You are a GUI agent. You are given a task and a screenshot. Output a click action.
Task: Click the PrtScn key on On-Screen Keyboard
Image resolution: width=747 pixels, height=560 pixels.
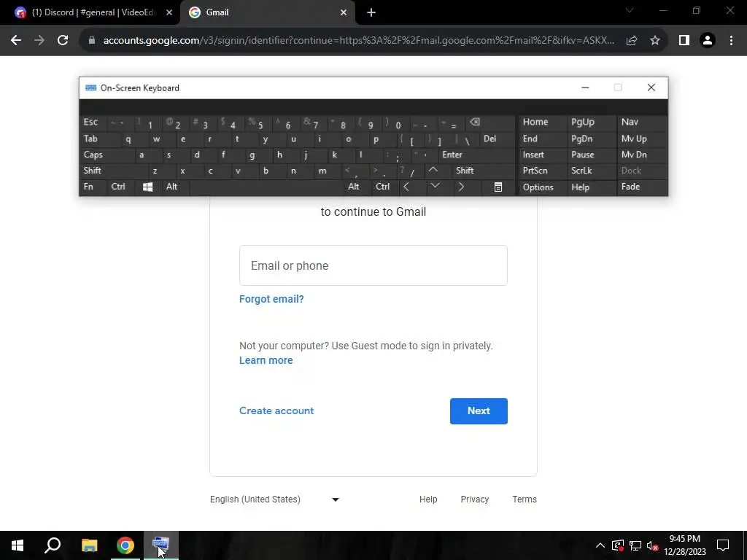543,171
